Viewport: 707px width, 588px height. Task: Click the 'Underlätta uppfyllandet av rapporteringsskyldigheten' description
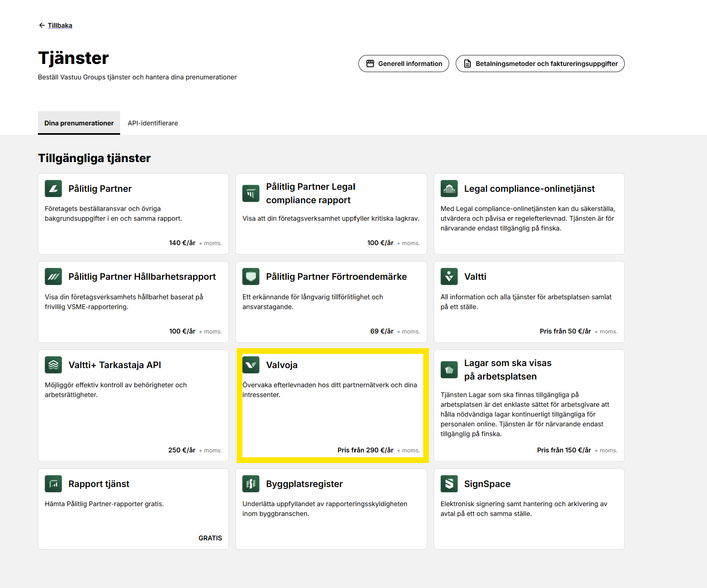325,509
